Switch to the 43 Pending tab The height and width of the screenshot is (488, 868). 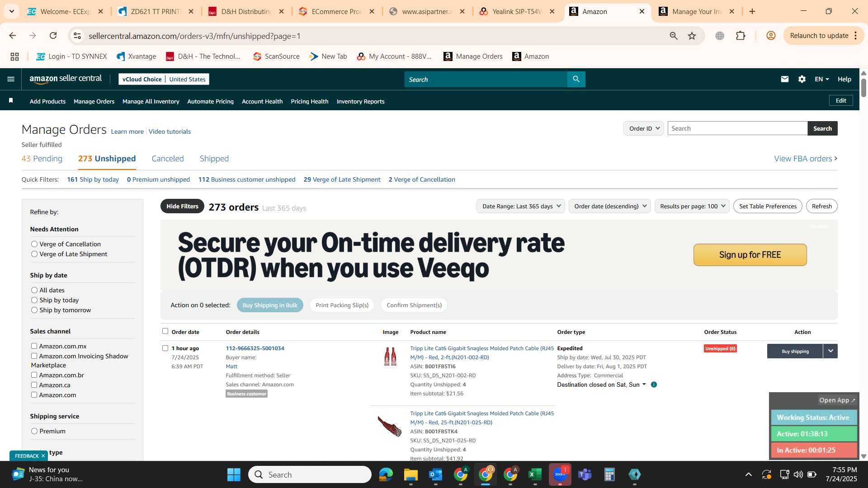pyautogui.click(x=42, y=159)
